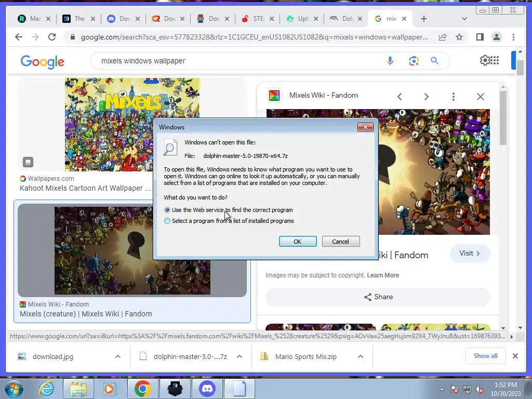This screenshot has height=399, width=532.
Task: Share the selected image
Action: point(378,297)
